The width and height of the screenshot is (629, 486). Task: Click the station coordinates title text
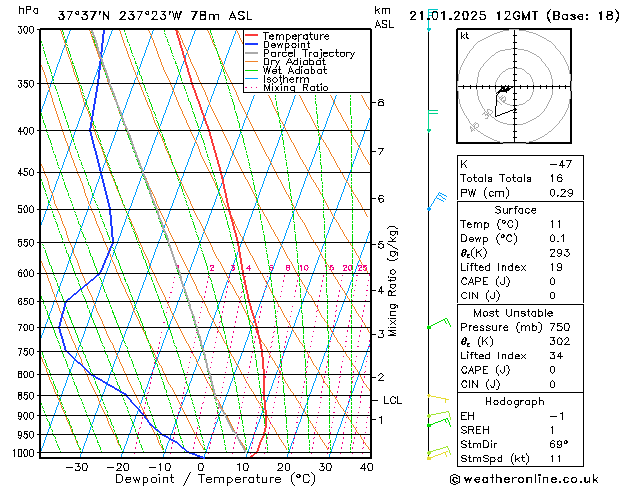[137, 16]
